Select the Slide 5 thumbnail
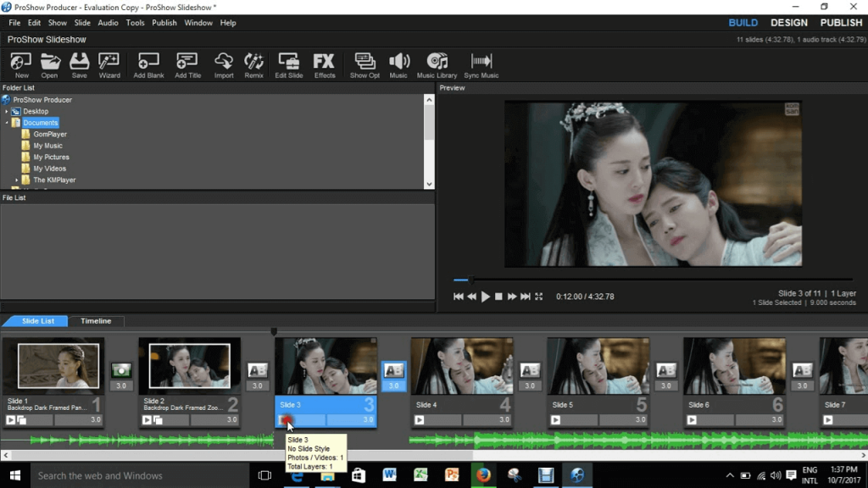The image size is (868, 488). coord(598,366)
